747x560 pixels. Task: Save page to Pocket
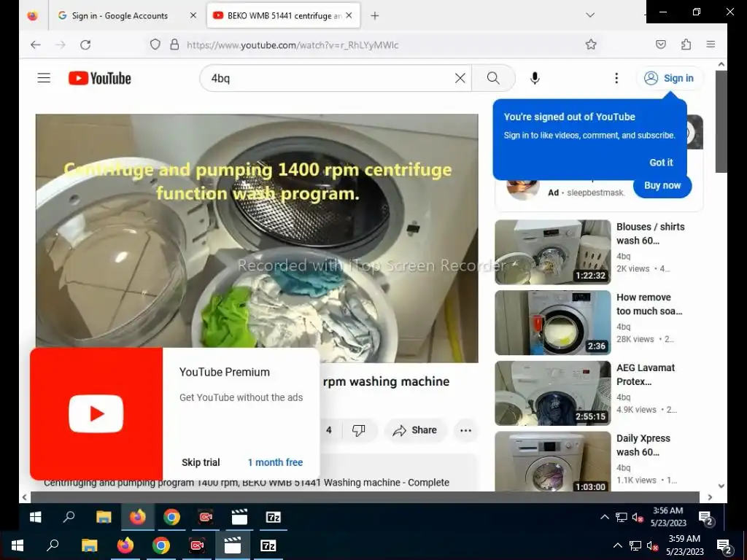point(661,44)
